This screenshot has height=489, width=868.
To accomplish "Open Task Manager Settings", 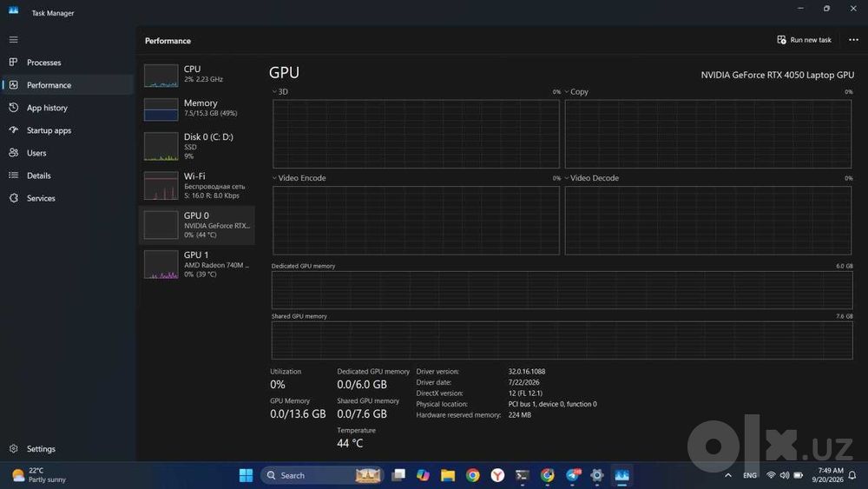I will pyautogui.click(x=68, y=448).
